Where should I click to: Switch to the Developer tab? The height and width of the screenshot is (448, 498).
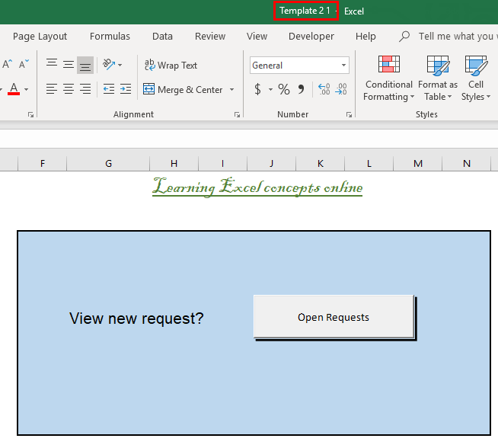pos(311,36)
